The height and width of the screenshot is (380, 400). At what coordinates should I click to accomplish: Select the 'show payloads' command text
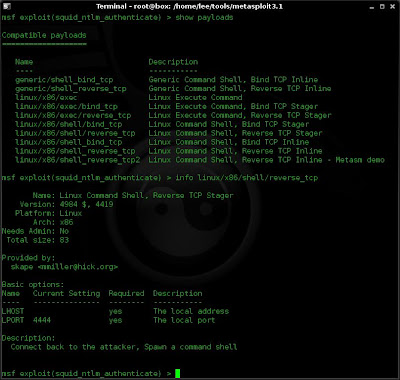point(204,17)
